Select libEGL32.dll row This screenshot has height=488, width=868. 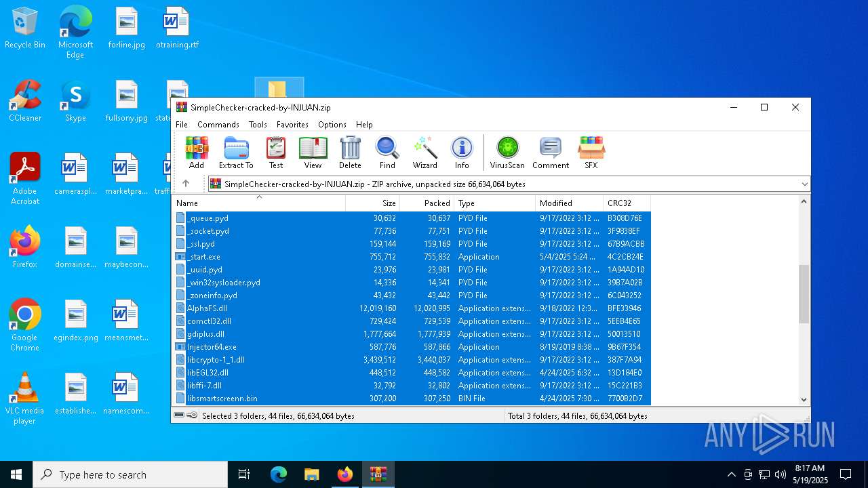coord(412,373)
